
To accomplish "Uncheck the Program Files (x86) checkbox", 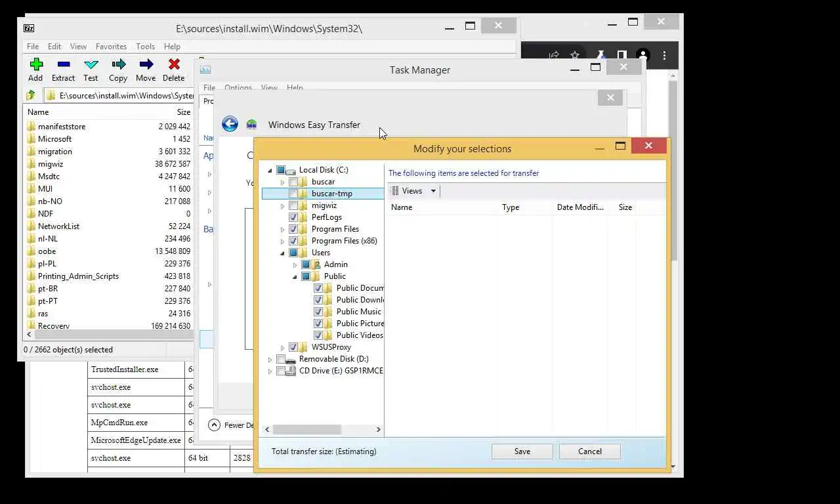I will (293, 241).
